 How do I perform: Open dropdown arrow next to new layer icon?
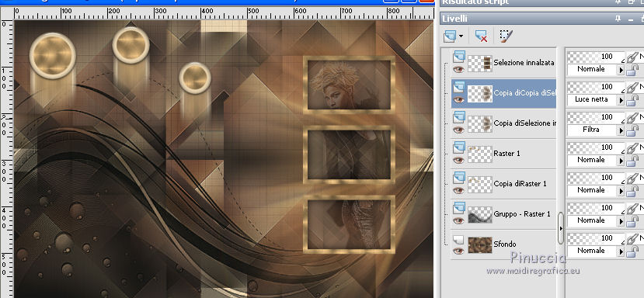click(x=461, y=36)
